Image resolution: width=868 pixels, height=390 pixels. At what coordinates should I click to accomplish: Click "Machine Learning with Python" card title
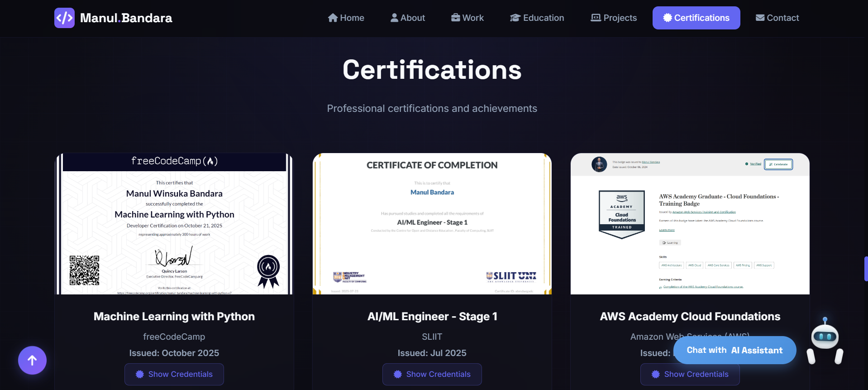(x=174, y=316)
